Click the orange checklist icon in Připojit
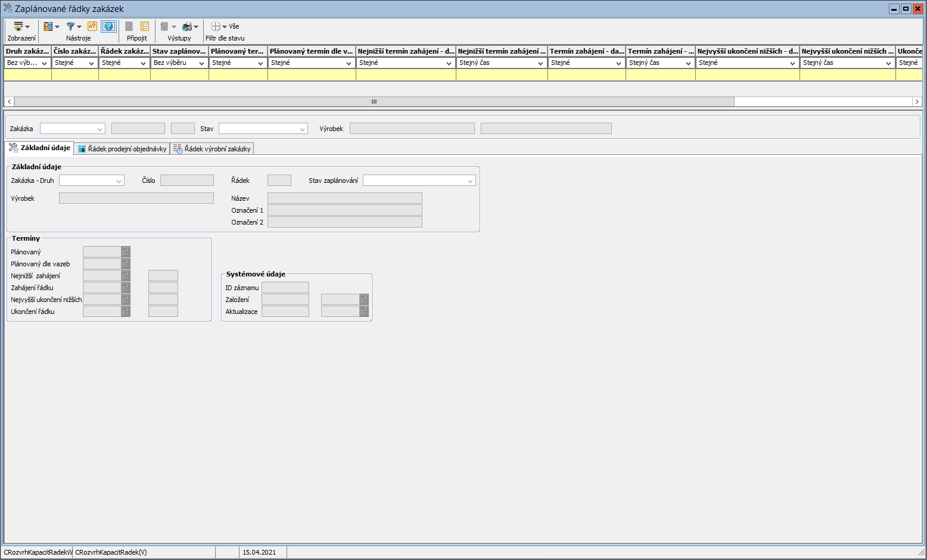 pyautogui.click(x=145, y=26)
